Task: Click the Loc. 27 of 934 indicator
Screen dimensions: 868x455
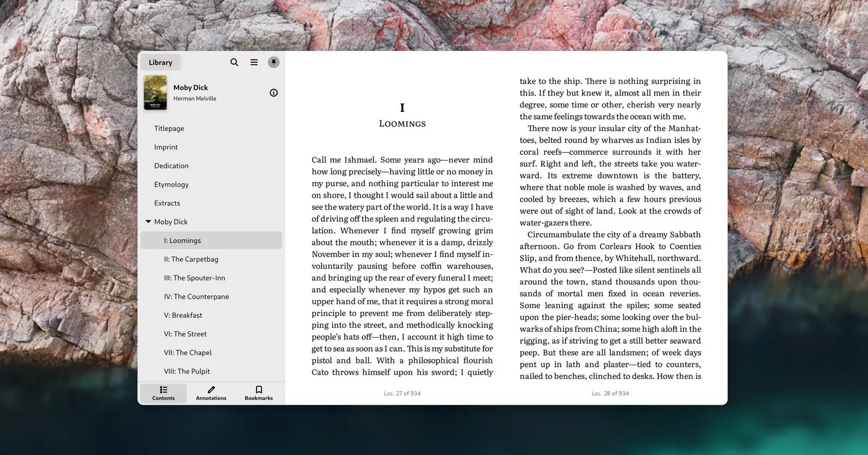Action: point(402,393)
